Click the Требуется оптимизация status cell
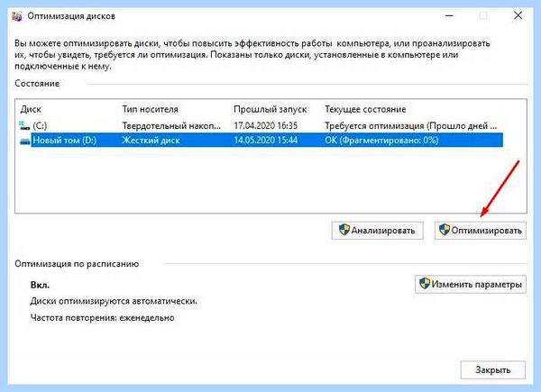Screen dimensions: 541x392 [x=411, y=126]
